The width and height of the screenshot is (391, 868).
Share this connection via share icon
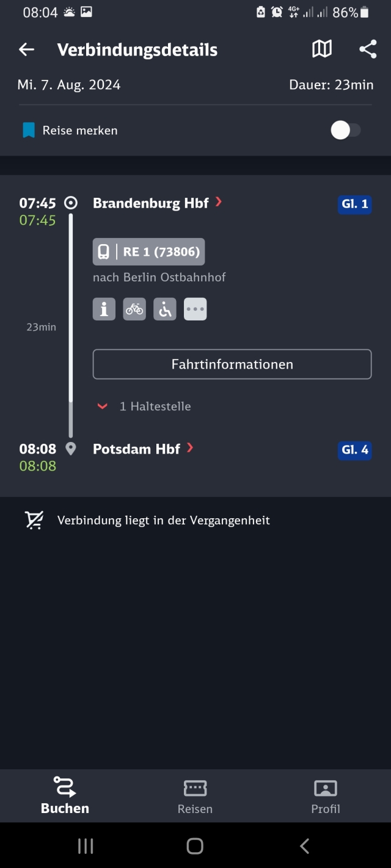368,49
